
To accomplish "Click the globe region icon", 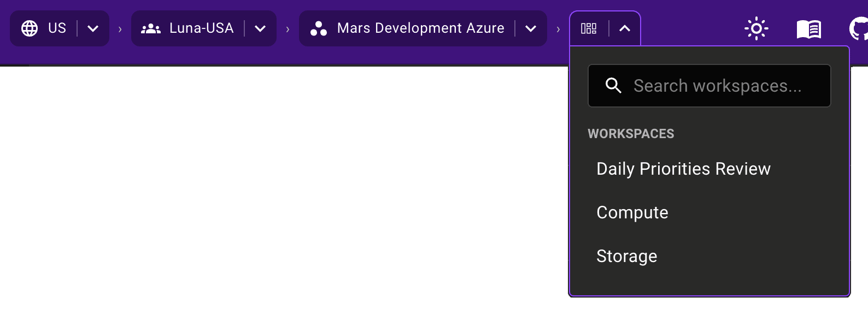I will point(30,28).
